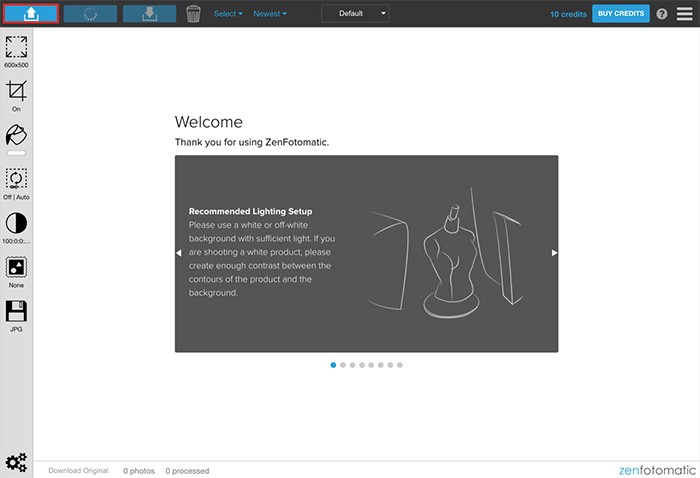Go to next slide with right arrow
This screenshot has height=478, width=700.
point(554,253)
